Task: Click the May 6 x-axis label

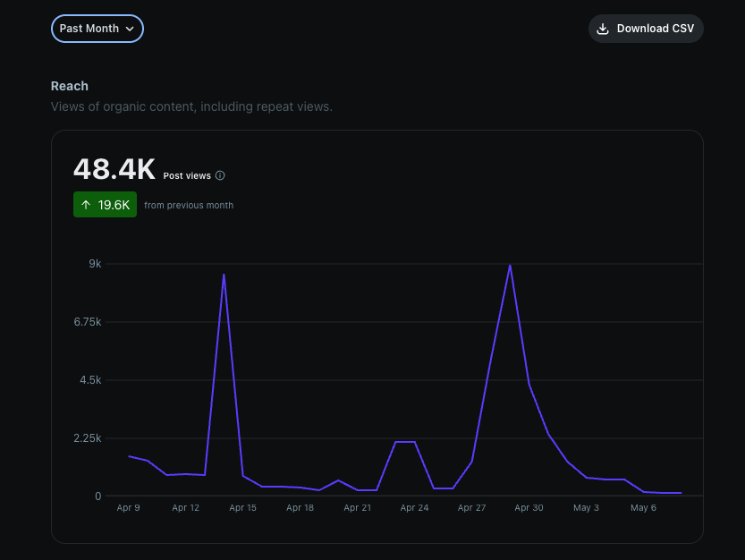Action: click(643, 508)
